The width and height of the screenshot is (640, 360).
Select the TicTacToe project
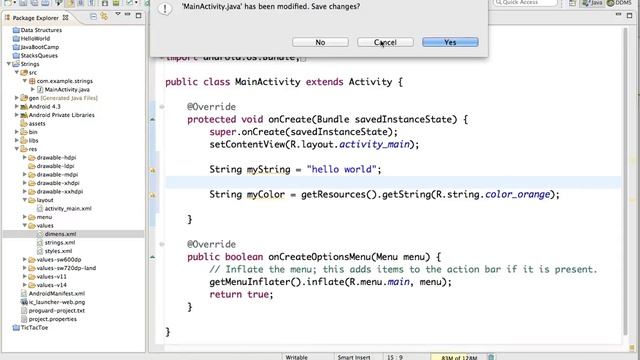point(34,327)
